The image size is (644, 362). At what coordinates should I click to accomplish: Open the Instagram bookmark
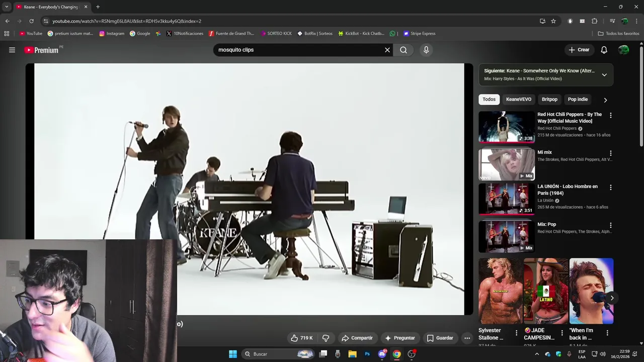112,34
